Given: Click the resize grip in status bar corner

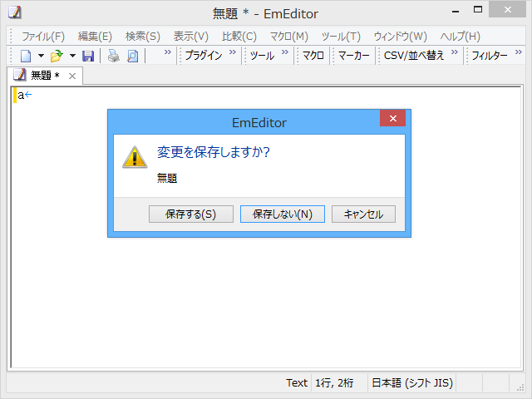Looking at the screenshot, I should [x=520, y=387].
